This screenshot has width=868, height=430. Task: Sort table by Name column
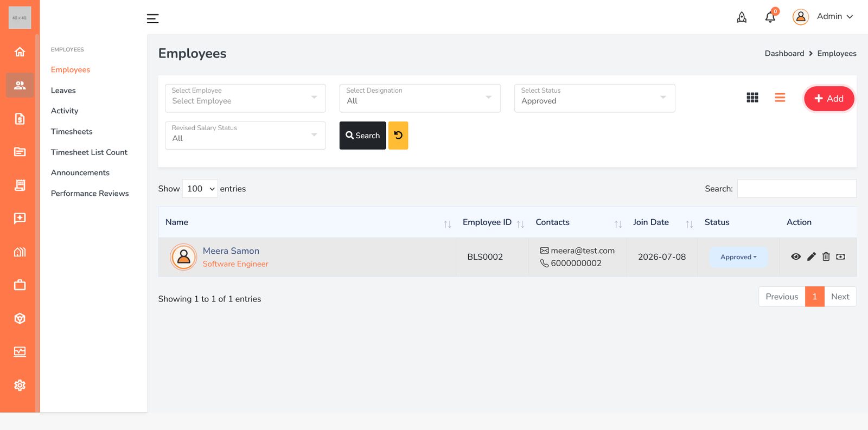coord(307,222)
